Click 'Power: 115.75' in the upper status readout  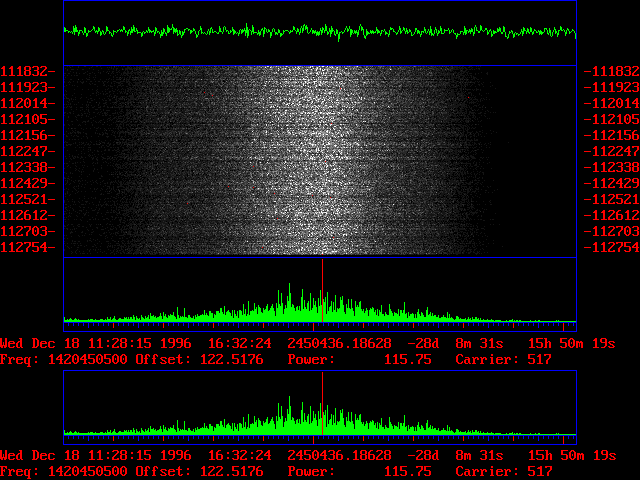coord(359,360)
